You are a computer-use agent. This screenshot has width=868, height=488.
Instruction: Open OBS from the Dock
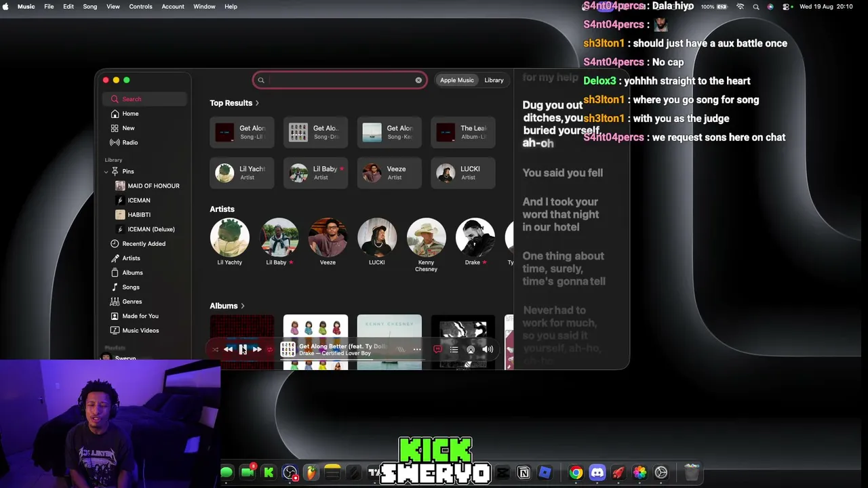point(290,472)
